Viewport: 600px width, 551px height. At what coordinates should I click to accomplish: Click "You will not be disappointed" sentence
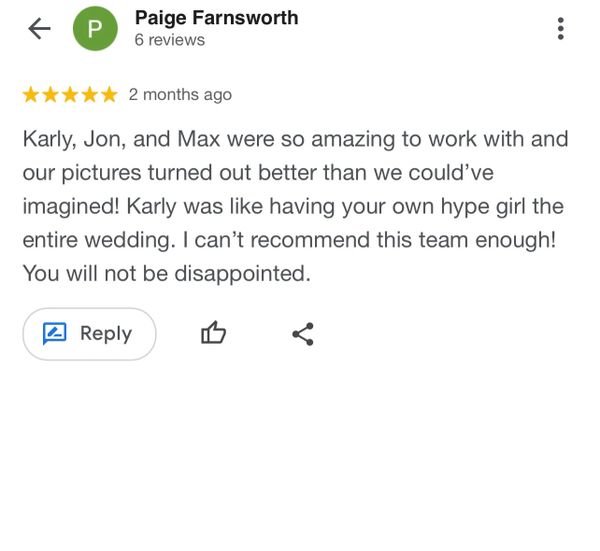(167, 274)
